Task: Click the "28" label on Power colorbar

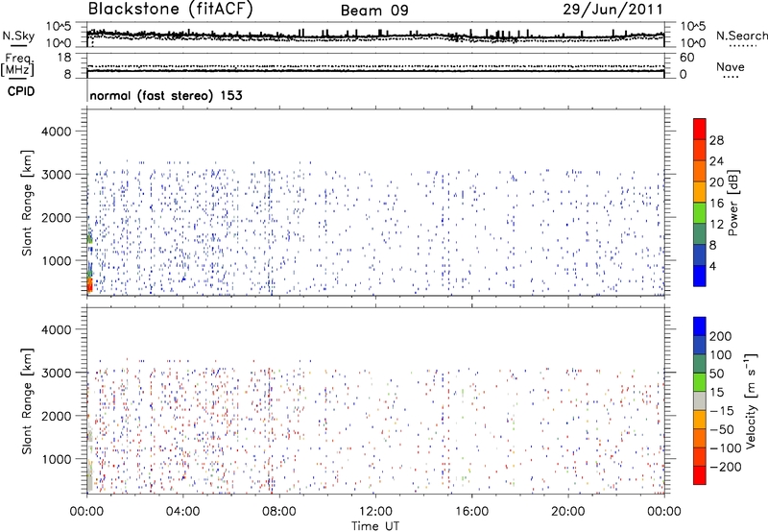Action: click(716, 140)
